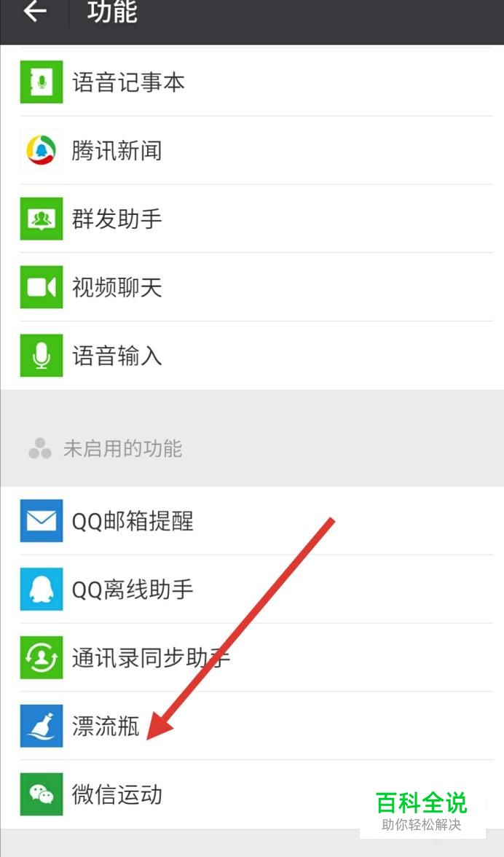504x857 pixels.
Task: Tap the 功能 page title
Action: pos(112,12)
